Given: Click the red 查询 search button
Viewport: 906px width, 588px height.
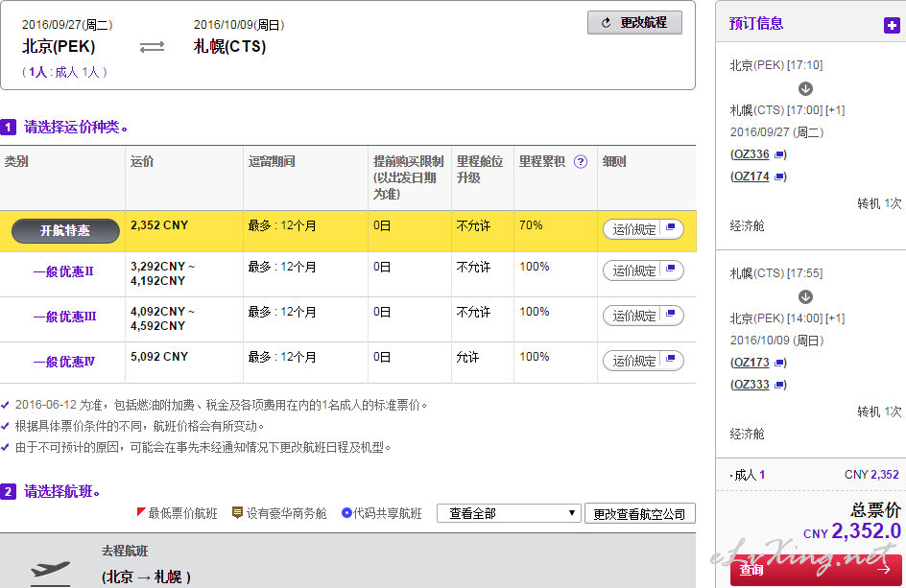Looking at the screenshot, I should (x=815, y=570).
